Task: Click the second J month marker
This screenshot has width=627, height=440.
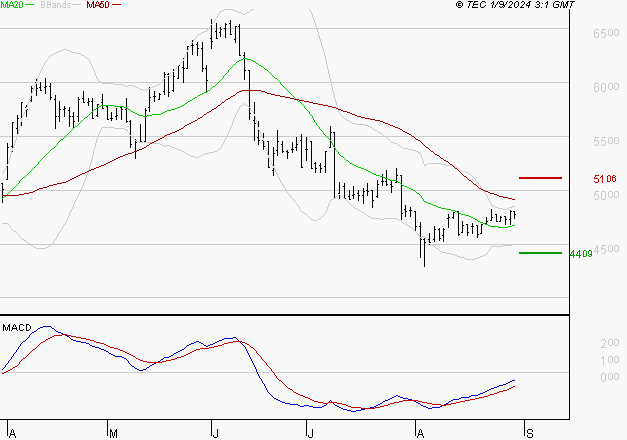Action: pos(310,434)
